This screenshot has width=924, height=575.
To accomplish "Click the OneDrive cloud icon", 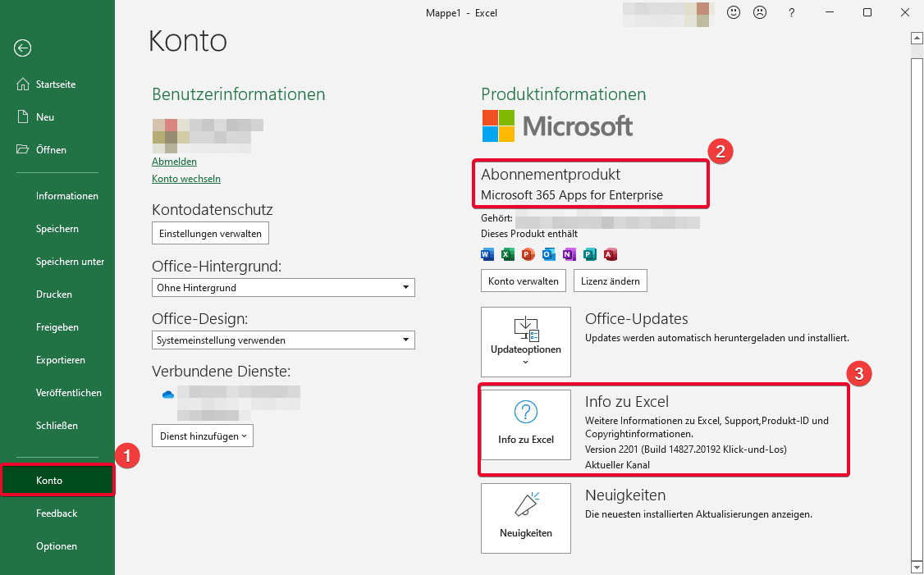I will pyautogui.click(x=168, y=395).
